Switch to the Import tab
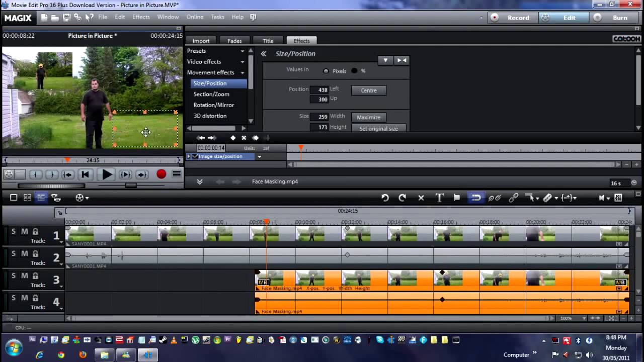 201,41
